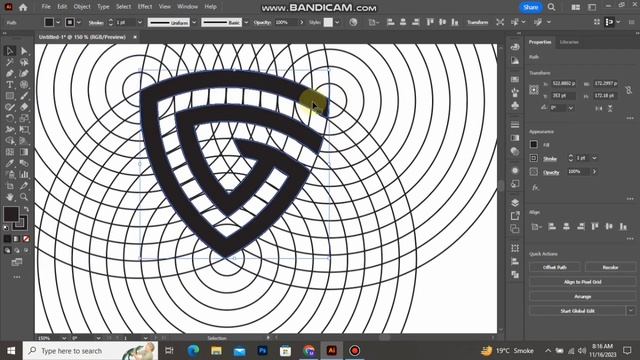Open the rotation angle dropdown

(571, 108)
